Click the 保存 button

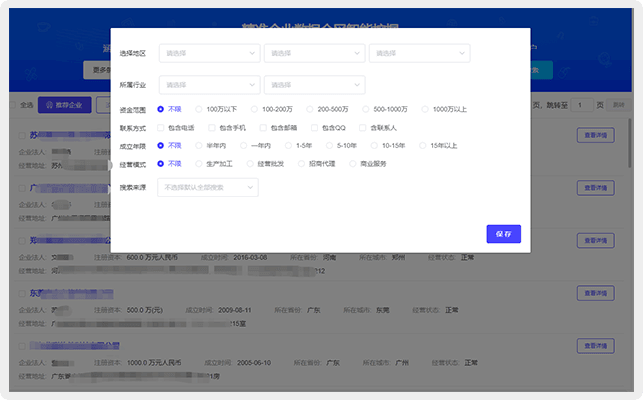tap(503, 234)
